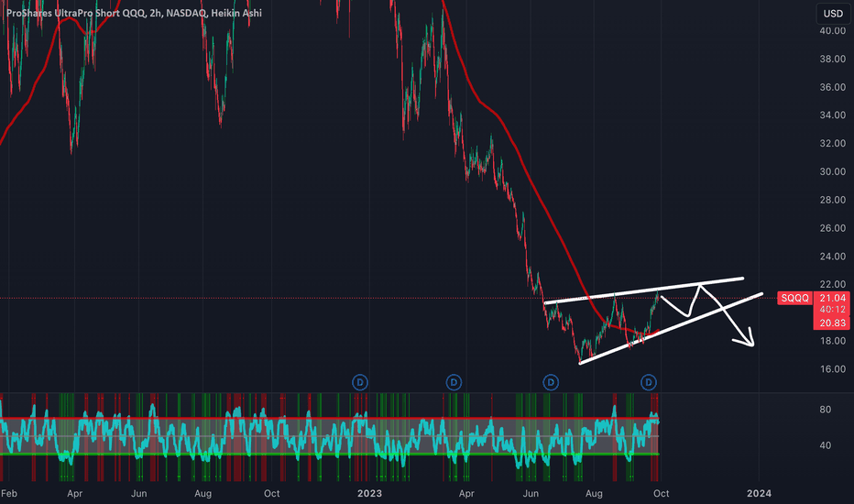Click the 40 level on oscillator scale

pos(826,445)
